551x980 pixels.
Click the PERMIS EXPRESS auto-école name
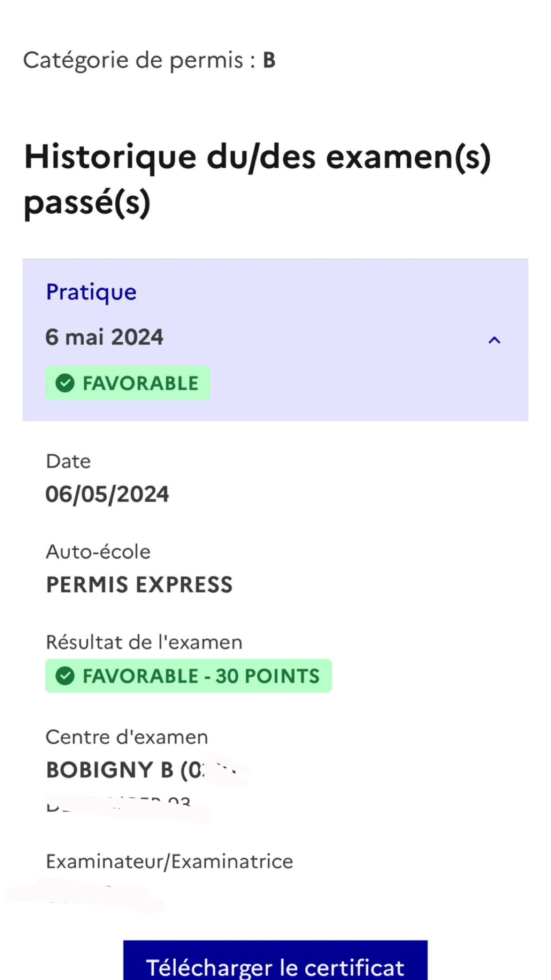[x=139, y=585]
